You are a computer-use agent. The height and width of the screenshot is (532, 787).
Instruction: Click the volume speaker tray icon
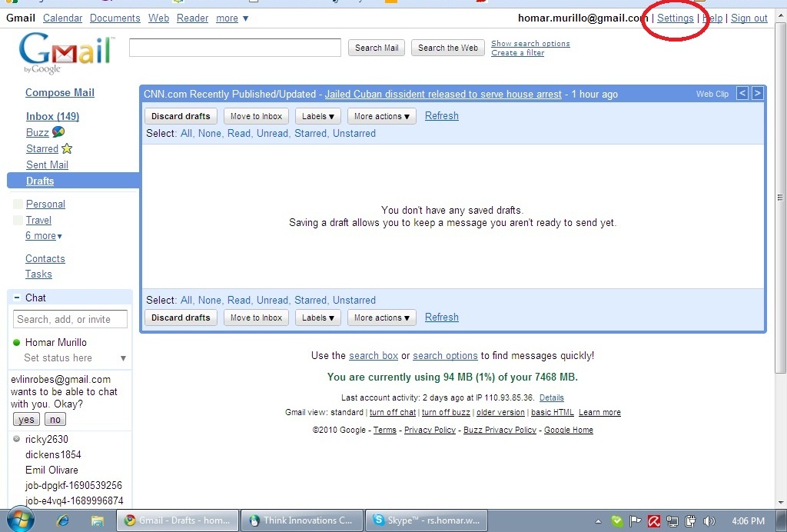click(709, 521)
